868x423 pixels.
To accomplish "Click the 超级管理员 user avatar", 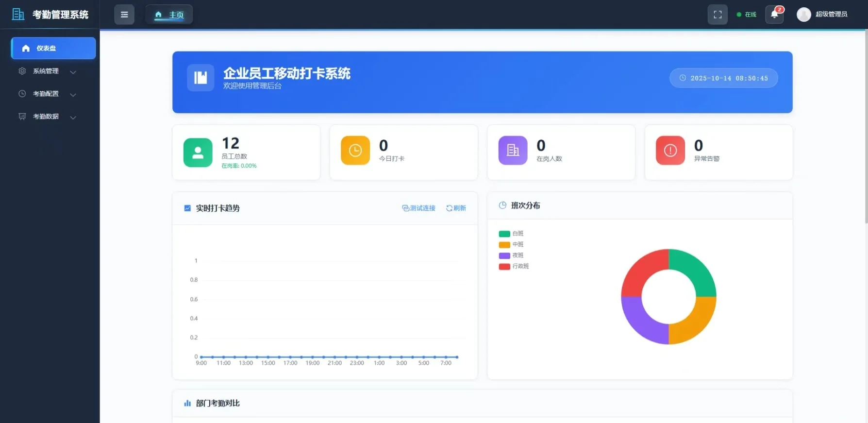I will pos(804,15).
